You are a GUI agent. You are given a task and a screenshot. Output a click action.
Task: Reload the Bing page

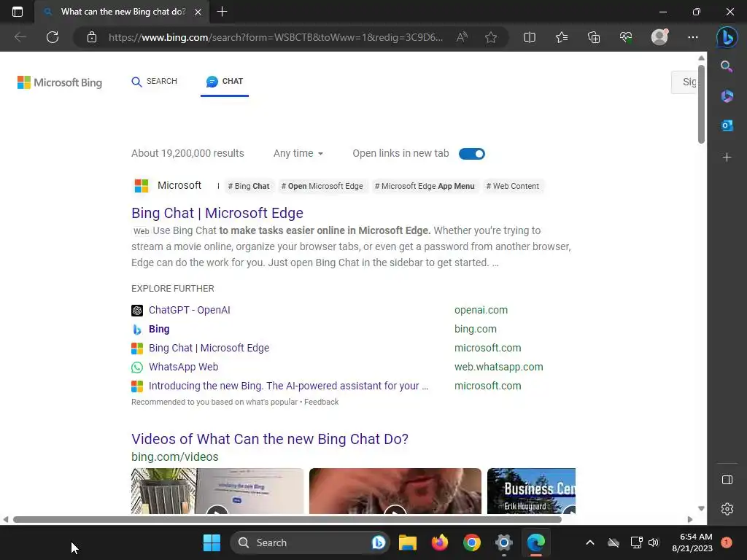pos(53,37)
